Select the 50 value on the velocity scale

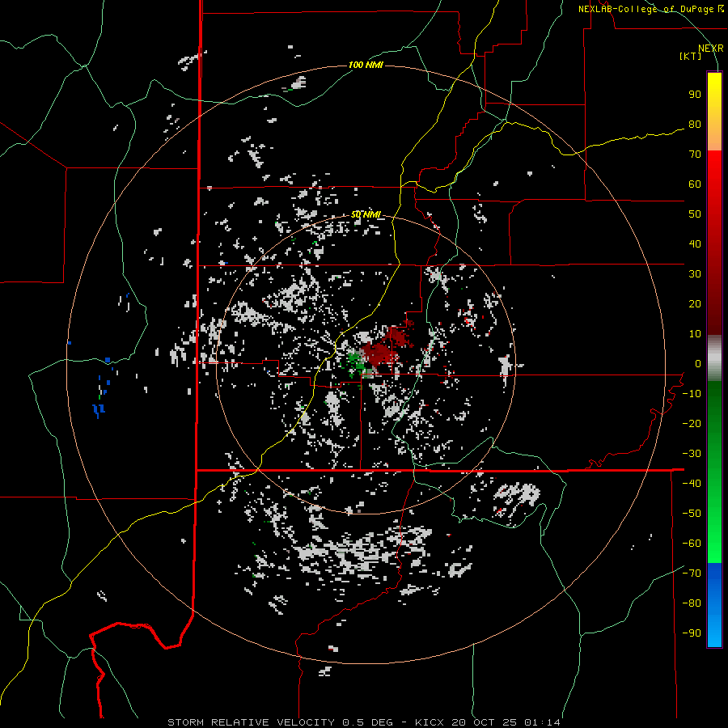pyautogui.click(x=695, y=214)
